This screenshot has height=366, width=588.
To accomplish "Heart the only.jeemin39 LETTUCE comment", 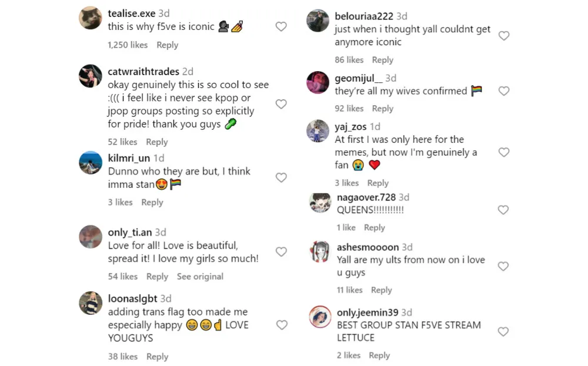I will pos(503,331).
